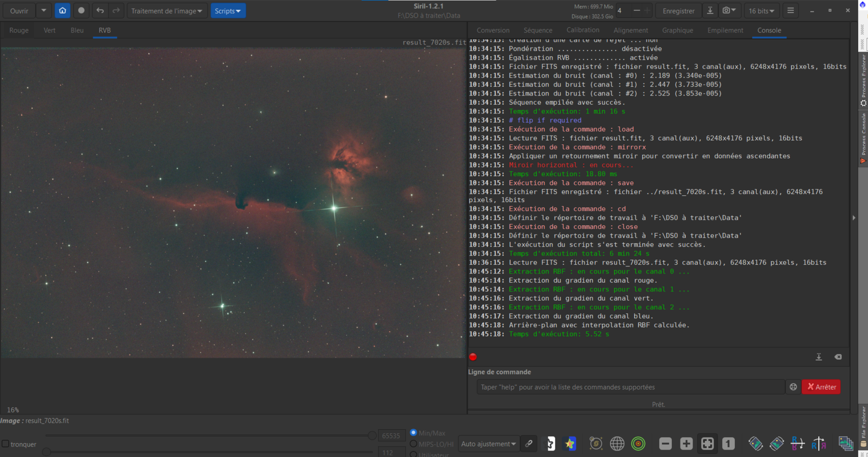
Task: Open the astrometry annotations icon
Action: tap(596, 444)
